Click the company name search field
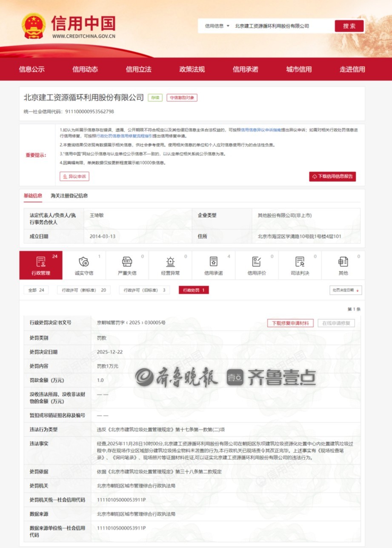Image resolution: width=392 pixels, height=548 pixels. pos(281,26)
